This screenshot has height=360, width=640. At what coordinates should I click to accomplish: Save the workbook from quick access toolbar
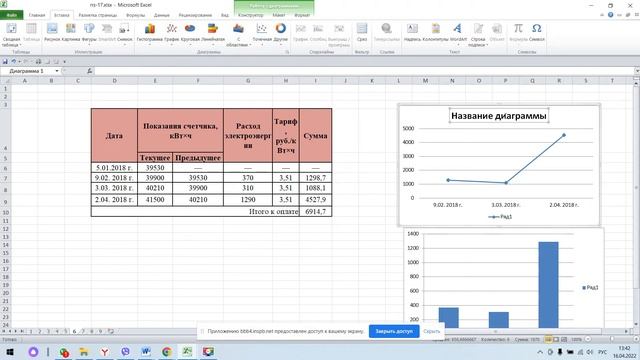click(5, 62)
